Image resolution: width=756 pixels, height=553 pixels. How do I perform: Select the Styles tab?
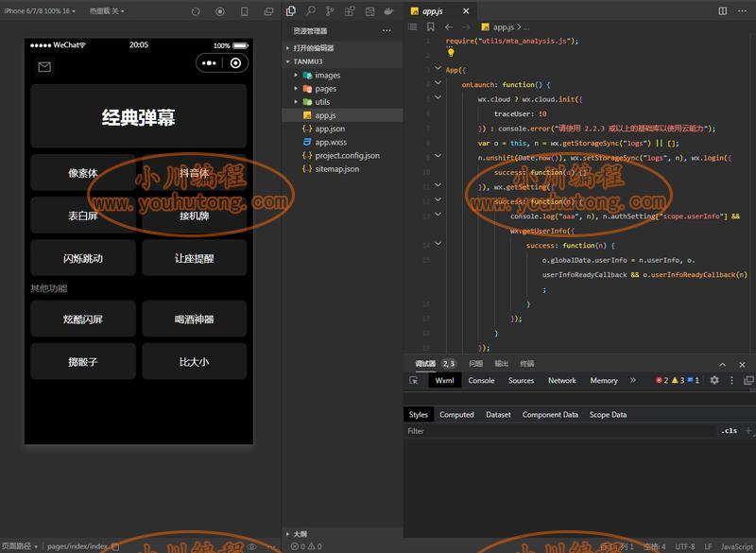tap(418, 415)
